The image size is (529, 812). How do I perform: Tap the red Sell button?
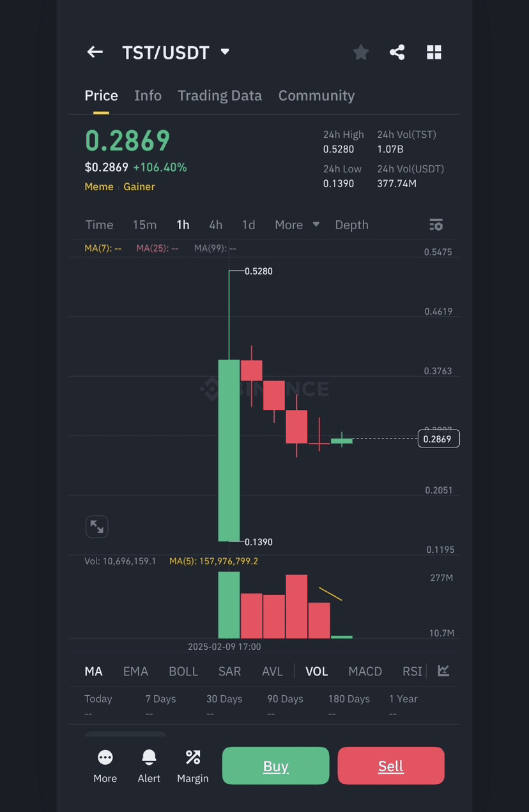pos(391,765)
